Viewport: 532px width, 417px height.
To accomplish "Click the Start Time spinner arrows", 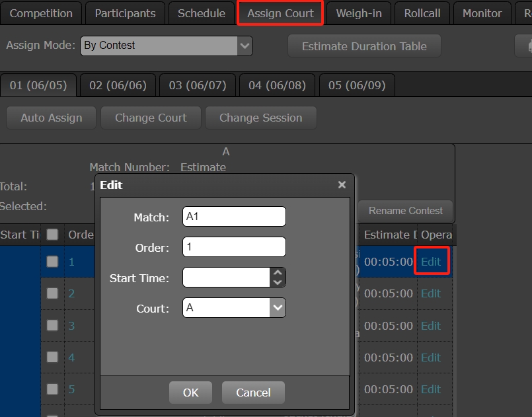I will click(x=278, y=278).
